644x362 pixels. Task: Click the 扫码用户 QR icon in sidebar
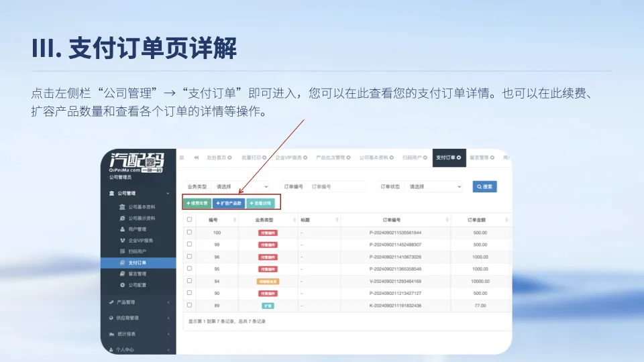tap(122, 251)
